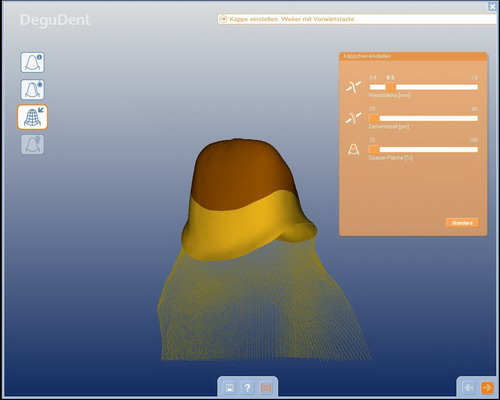Select the first tooth info step icon
Image resolution: width=500 pixels, height=400 pixels.
pyautogui.click(x=32, y=62)
